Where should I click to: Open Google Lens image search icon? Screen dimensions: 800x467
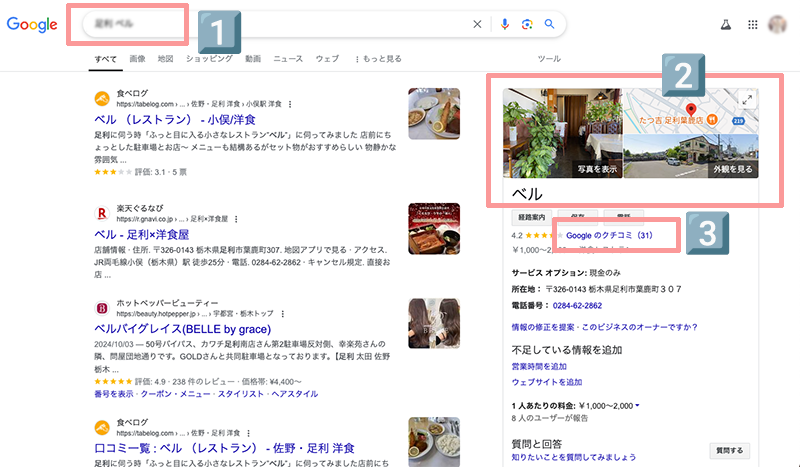click(x=527, y=24)
